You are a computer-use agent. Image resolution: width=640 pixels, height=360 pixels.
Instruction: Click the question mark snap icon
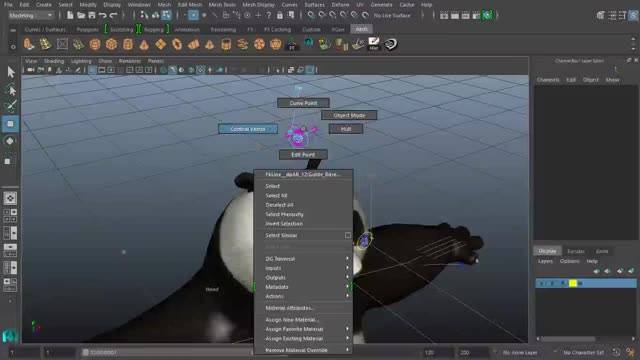pyautogui.click(x=268, y=16)
